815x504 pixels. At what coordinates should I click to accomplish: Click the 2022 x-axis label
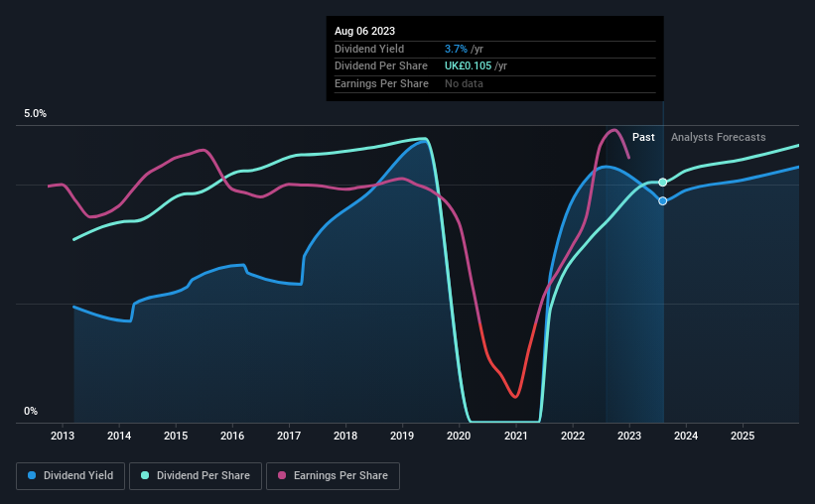pos(573,436)
